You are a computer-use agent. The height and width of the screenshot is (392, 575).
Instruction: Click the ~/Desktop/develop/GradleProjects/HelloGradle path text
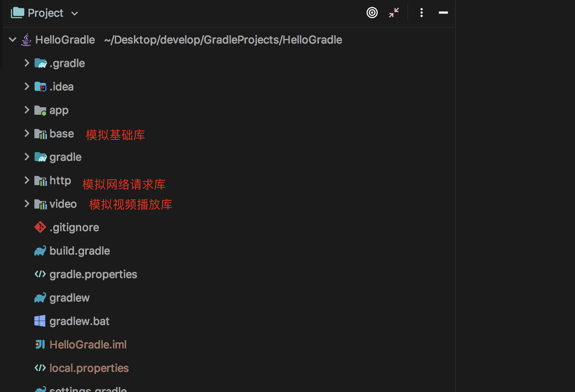(x=223, y=40)
